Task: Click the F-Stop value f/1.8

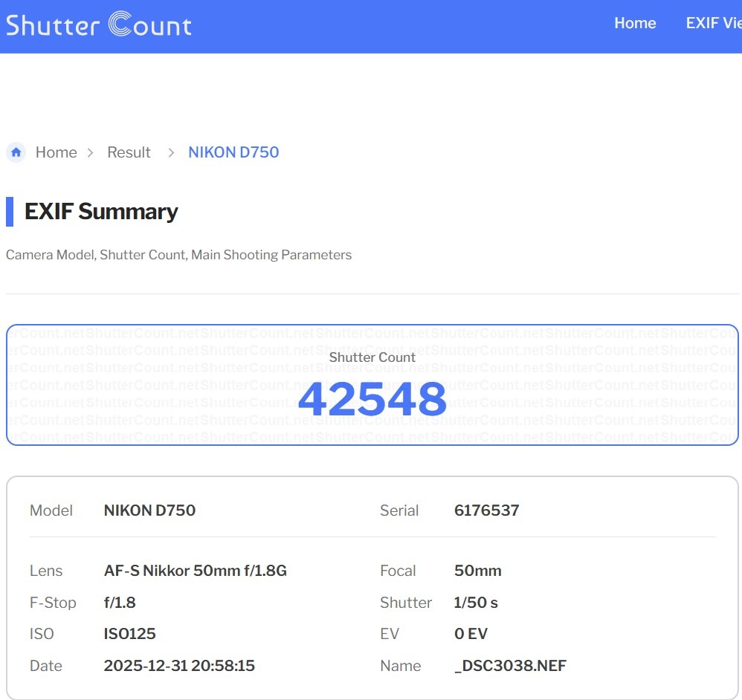Action: [x=120, y=603]
